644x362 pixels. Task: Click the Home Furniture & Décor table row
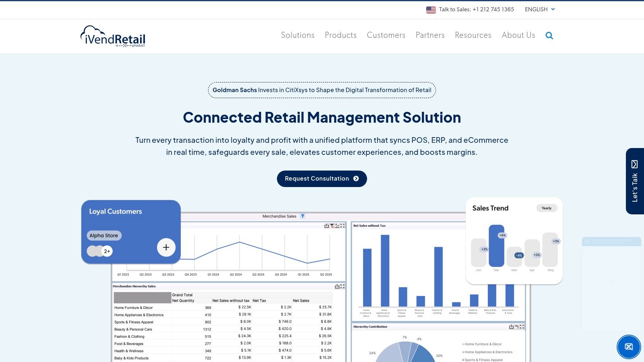tap(223, 307)
